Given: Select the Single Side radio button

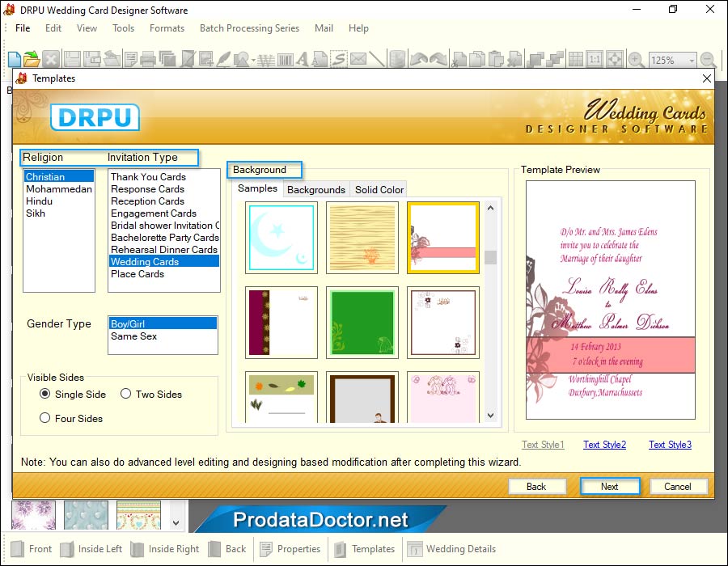Looking at the screenshot, I should pyautogui.click(x=45, y=394).
